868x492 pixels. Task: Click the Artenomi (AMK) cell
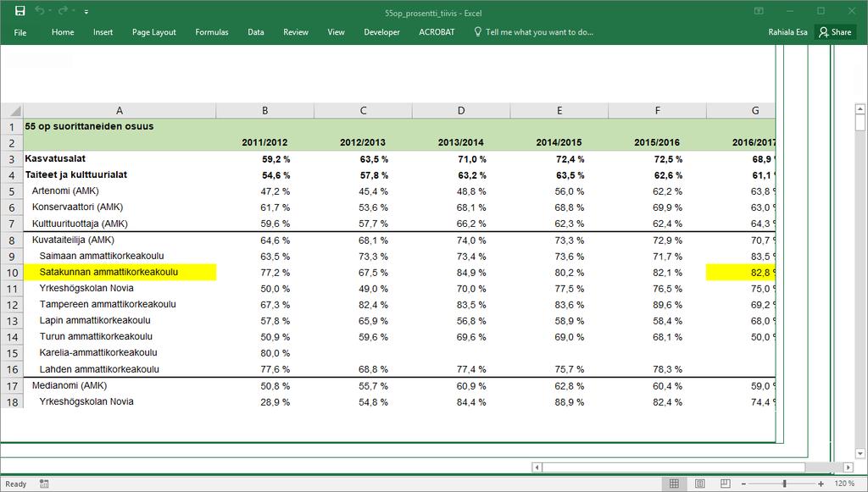(x=120, y=191)
